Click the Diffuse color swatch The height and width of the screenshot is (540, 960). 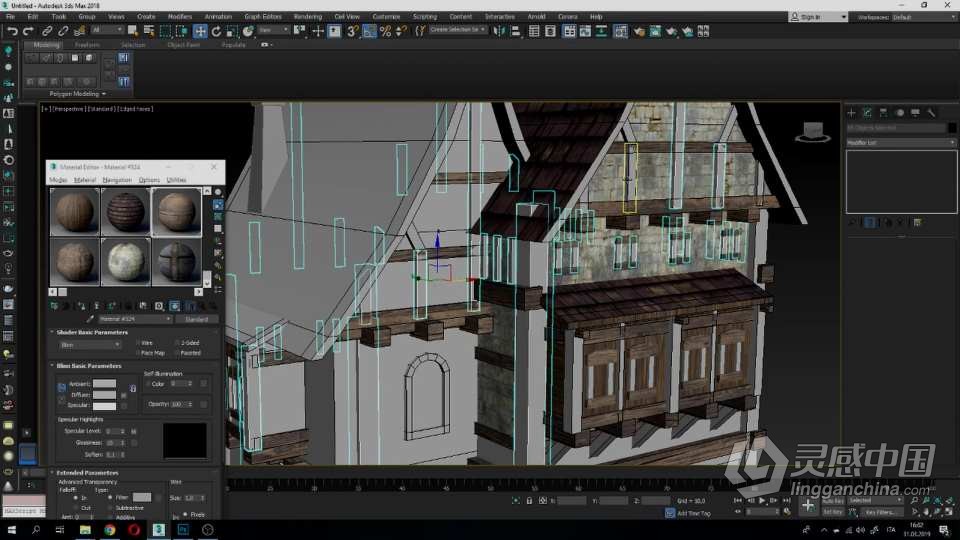pos(104,395)
